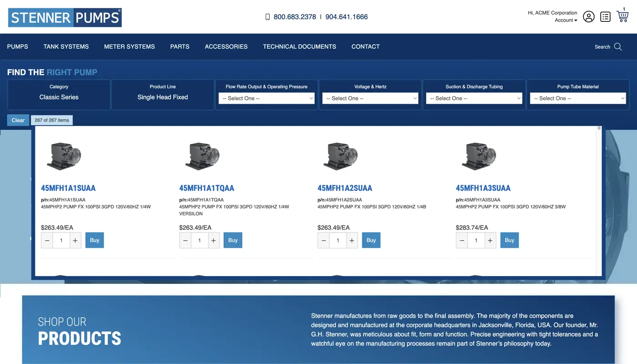
Task: Open the Technical Documents menu
Action: [299, 46]
